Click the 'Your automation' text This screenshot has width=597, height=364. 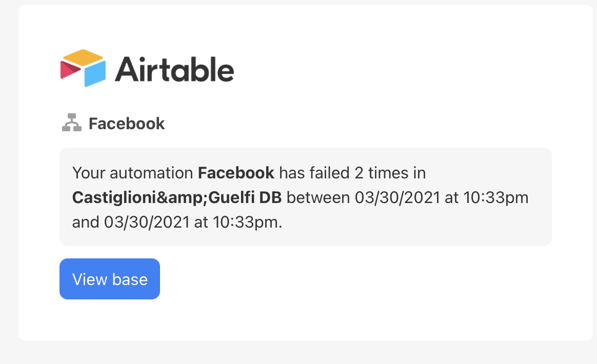132,173
